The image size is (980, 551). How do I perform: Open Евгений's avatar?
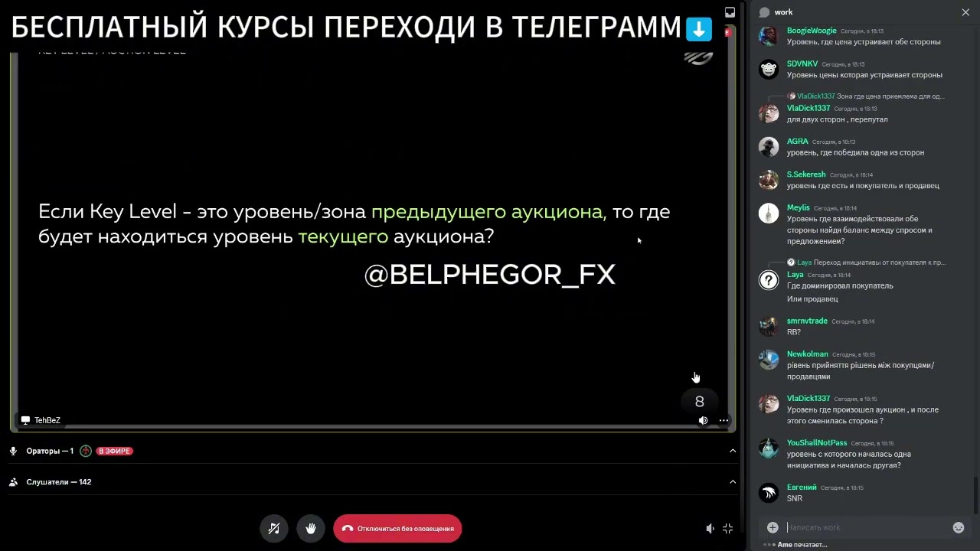[x=769, y=492]
